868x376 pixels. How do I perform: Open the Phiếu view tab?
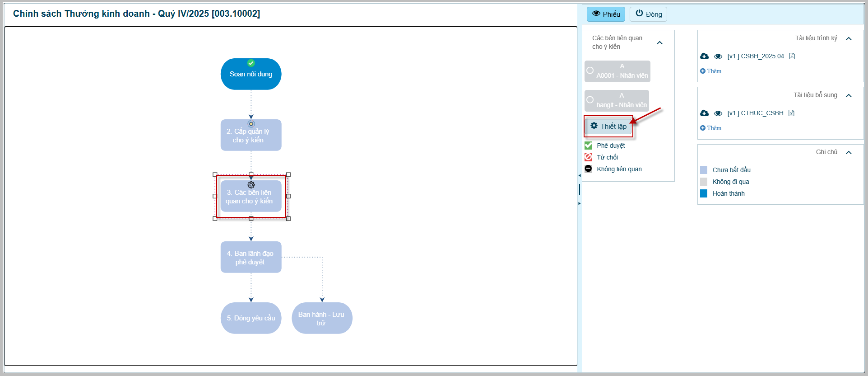tap(606, 14)
